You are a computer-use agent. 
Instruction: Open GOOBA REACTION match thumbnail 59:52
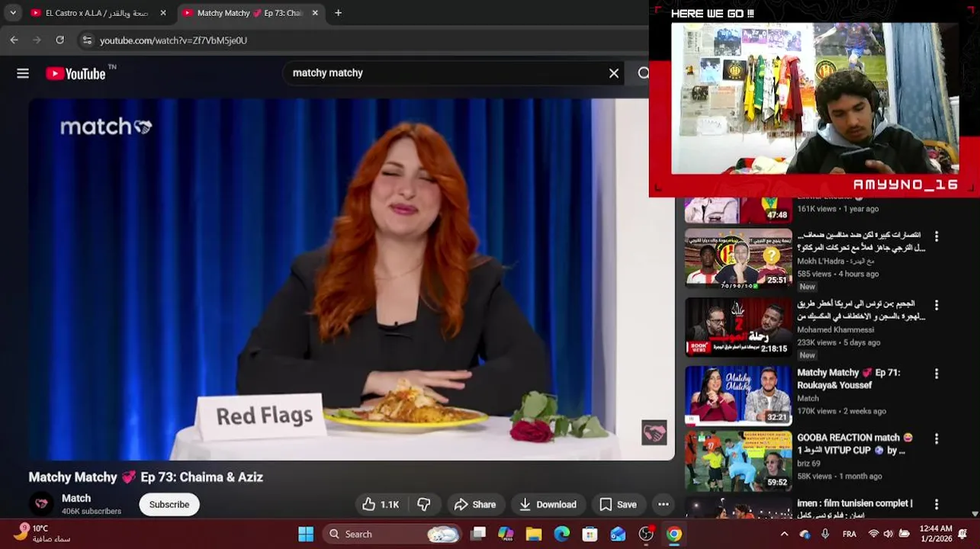(x=738, y=461)
